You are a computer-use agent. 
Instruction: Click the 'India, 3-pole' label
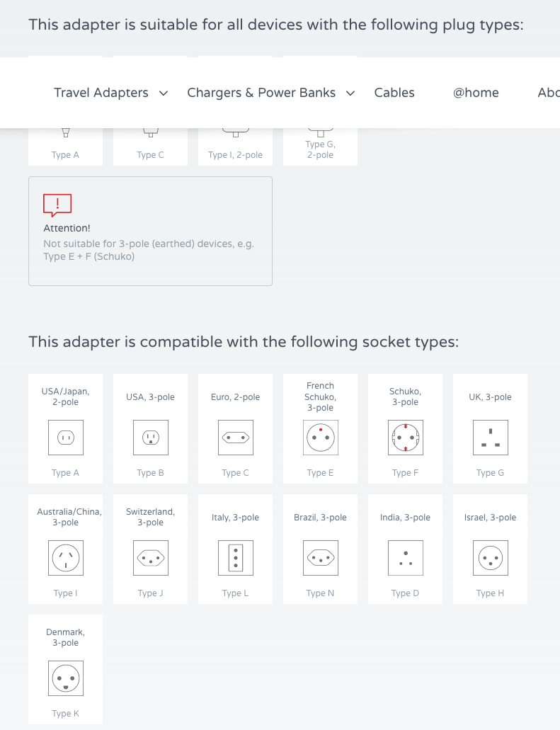click(406, 518)
